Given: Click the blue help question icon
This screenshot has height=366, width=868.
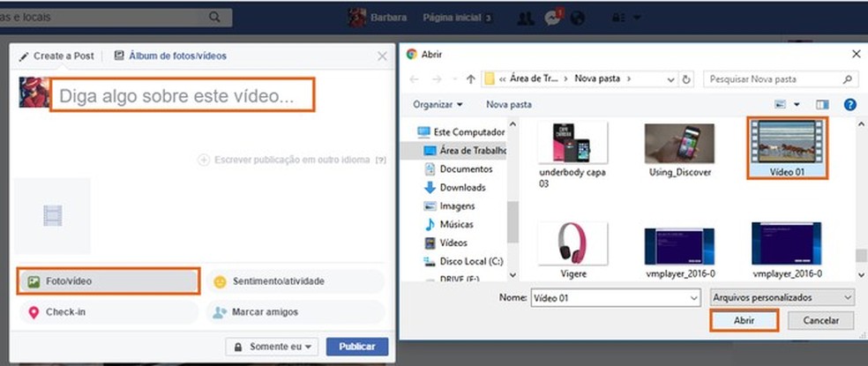Looking at the screenshot, I should pyautogui.click(x=849, y=104).
